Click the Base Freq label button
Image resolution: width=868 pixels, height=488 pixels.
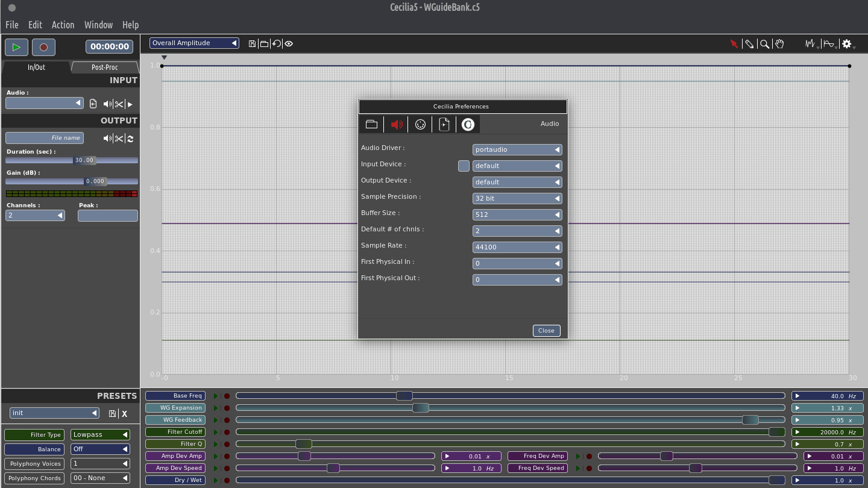[175, 396]
